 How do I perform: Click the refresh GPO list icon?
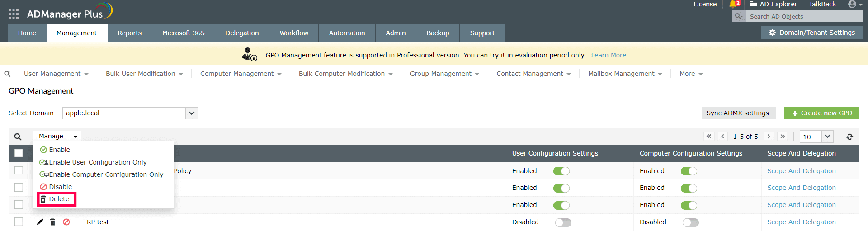849,137
